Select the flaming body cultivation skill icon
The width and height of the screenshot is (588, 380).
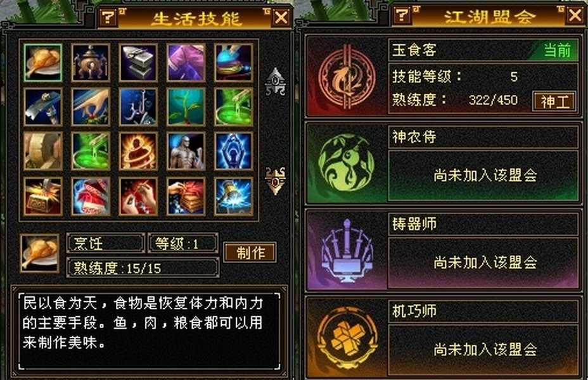(138, 151)
